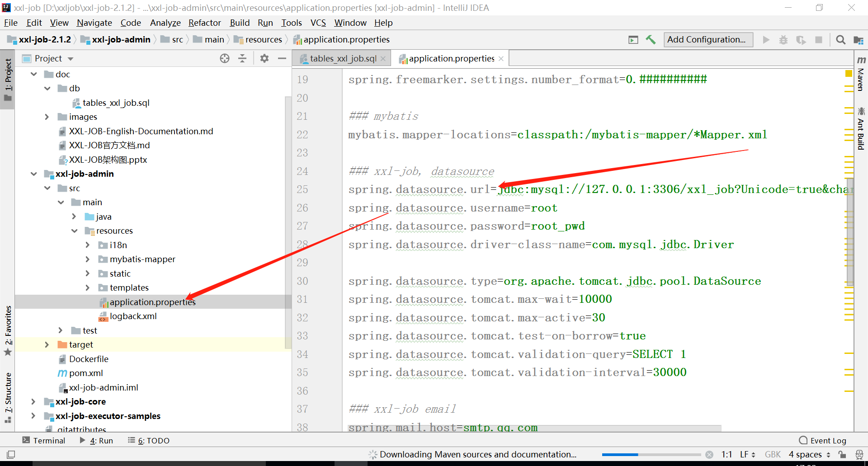868x466 pixels.
Task: Expand the java folder
Action: (75, 217)
